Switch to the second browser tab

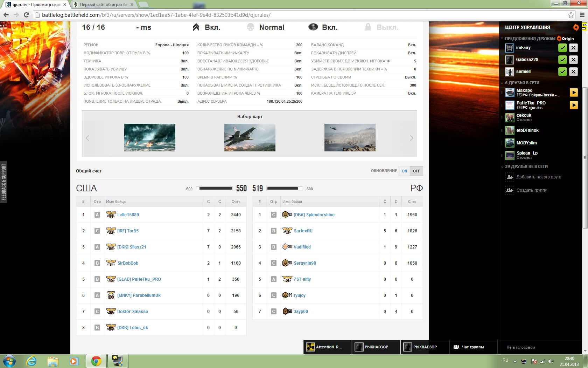pos(103,5)
